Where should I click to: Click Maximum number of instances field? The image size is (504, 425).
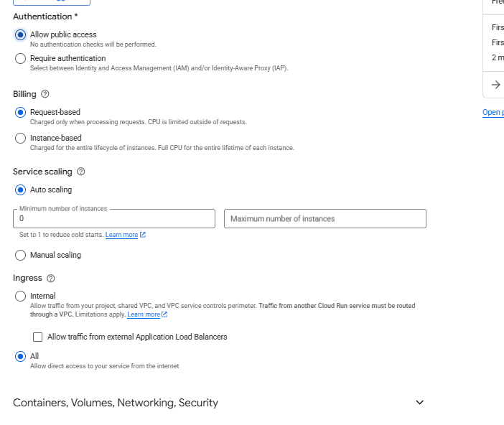tap(325, 219)
